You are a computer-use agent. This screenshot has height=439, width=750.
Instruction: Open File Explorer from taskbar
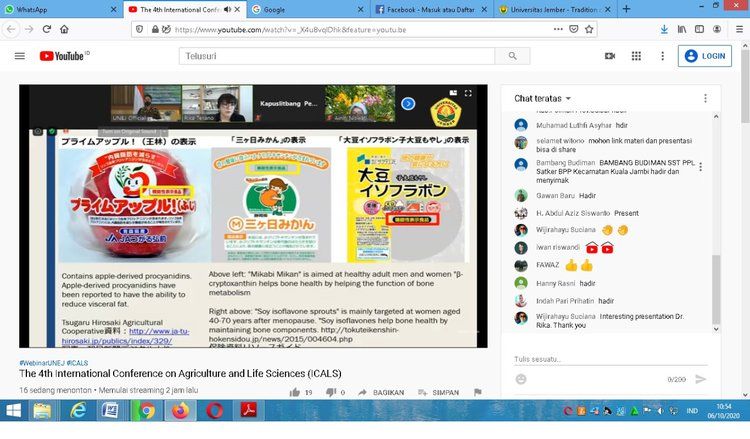tap(42, 411)
